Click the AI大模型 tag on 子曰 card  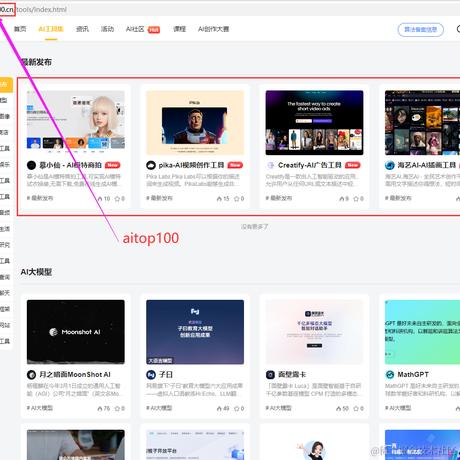(x=159, y=408)
